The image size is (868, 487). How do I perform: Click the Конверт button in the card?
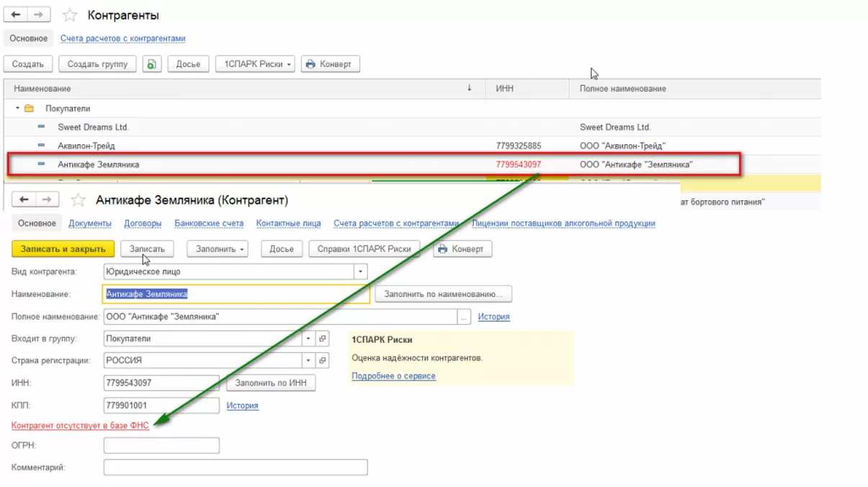pyautogui.click(x=462, y=249)
